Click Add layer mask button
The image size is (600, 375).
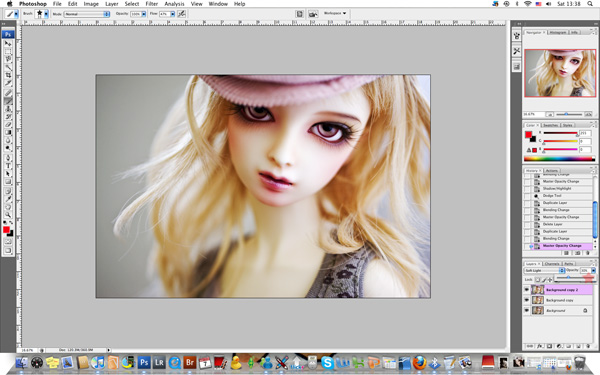(x=549, y=346)
